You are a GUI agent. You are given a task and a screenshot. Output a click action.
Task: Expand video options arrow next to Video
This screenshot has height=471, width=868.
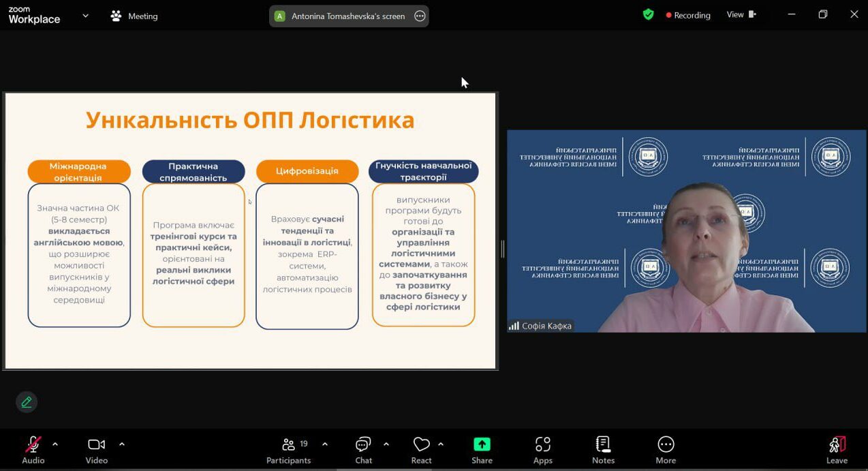(122, 444)
